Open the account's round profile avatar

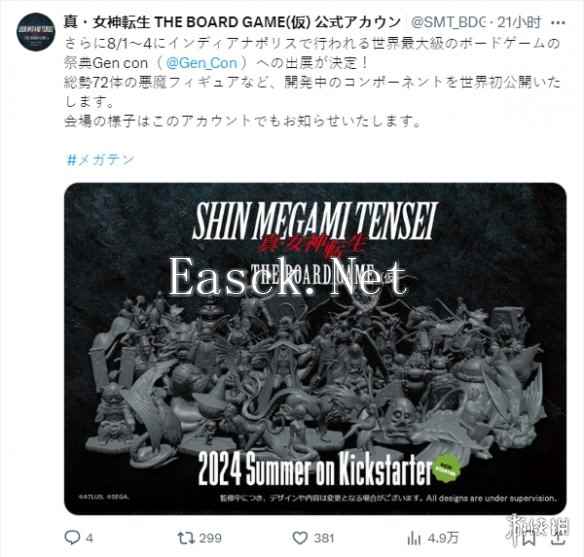(x=35, y=31)
